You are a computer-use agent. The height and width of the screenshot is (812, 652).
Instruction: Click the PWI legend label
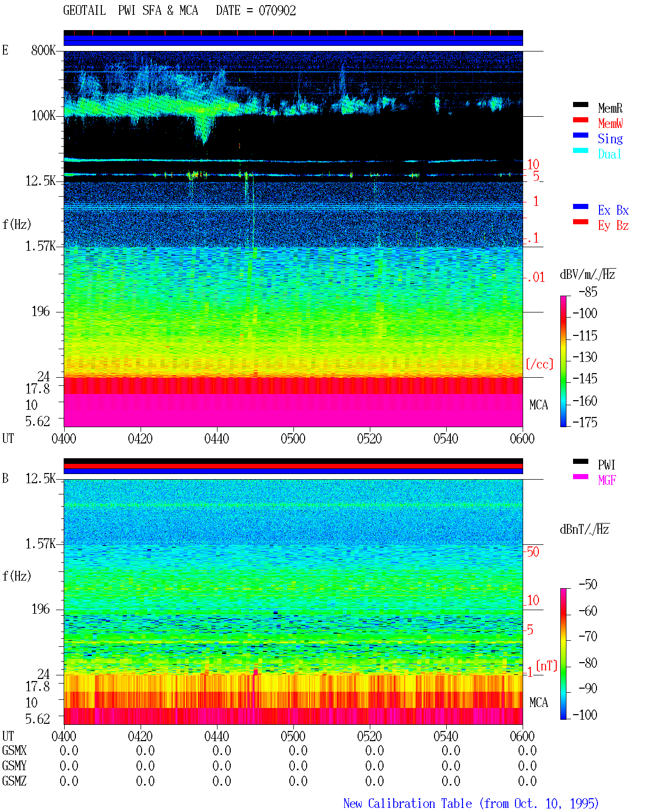[607, 465]
